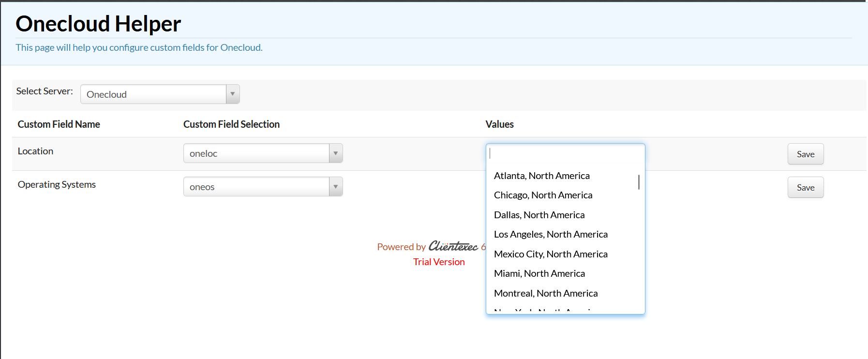Image resolution: width=868 pixels, height=359 pixels.
Task: Click the page description about custom fields
Action: [139, 47]
